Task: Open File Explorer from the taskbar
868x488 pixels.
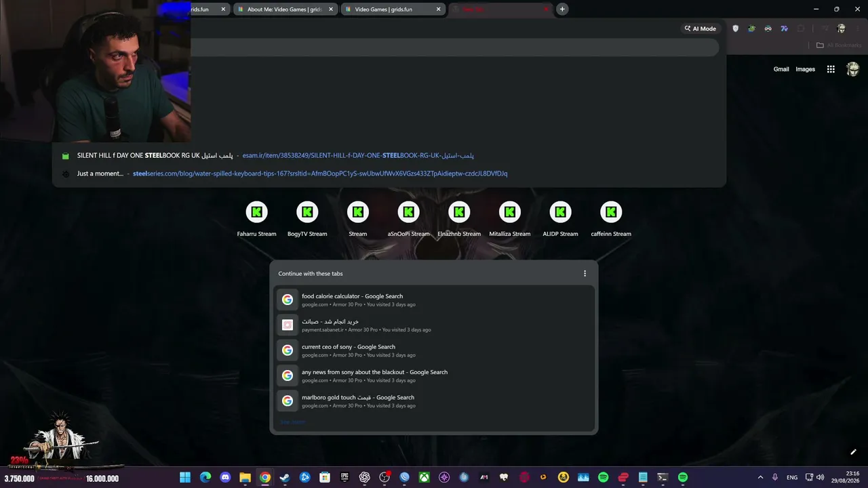Action: [x=245, y=477]
